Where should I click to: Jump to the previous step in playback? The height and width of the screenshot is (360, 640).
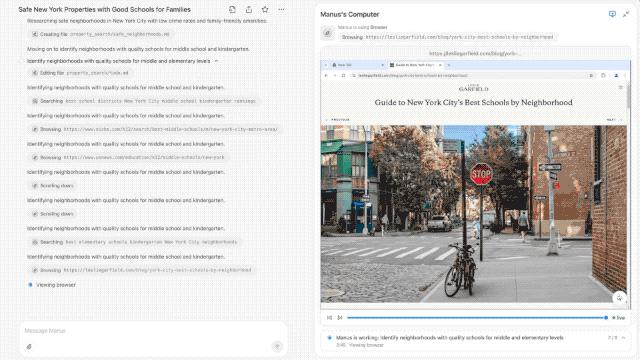click(329, 318)
